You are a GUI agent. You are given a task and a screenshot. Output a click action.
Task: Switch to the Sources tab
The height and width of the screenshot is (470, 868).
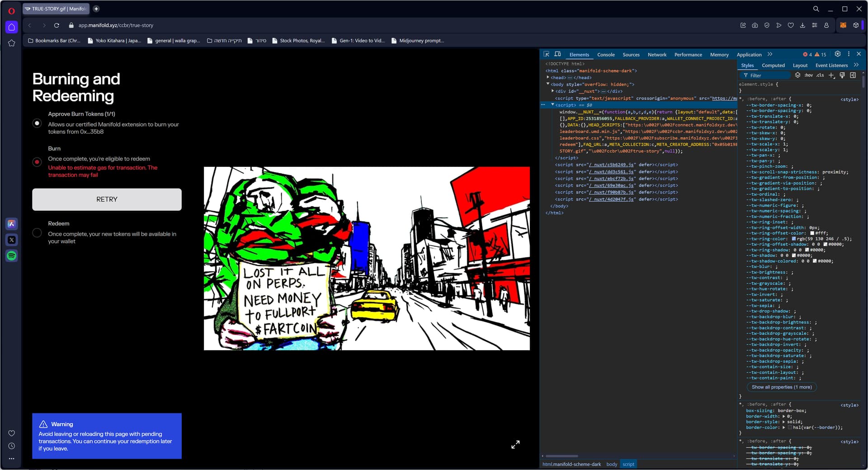pos(631,55)
